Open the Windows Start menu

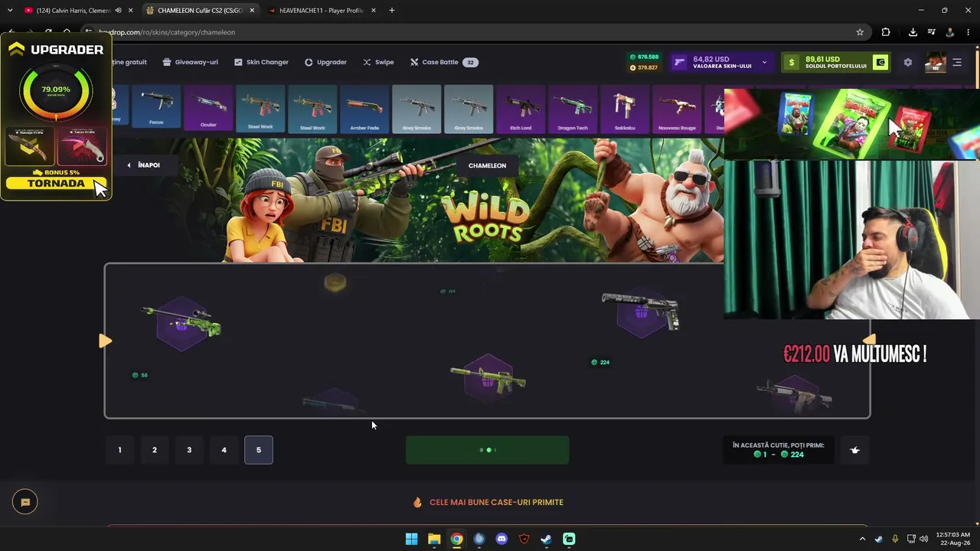[411, 539]
